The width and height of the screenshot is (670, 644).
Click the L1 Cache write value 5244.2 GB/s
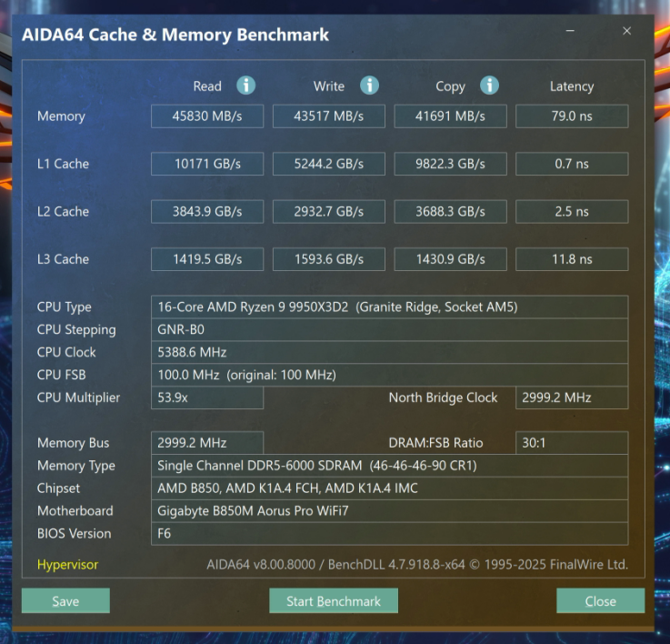(x=328, y=164)
